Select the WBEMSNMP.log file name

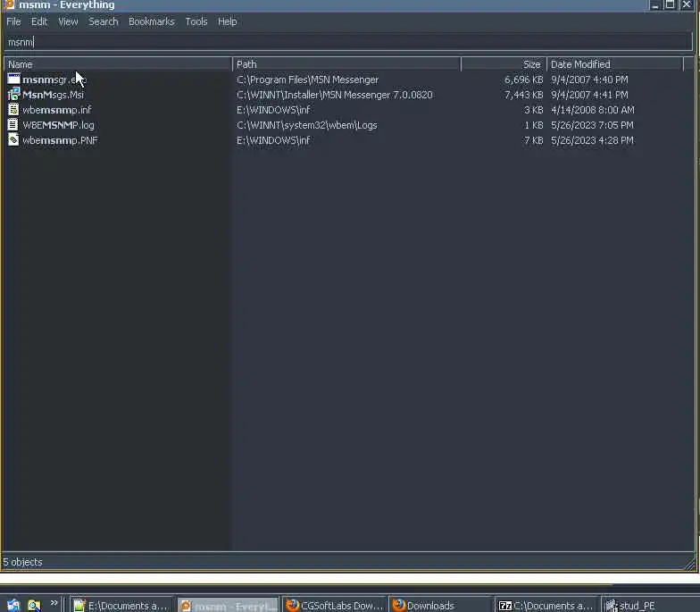[x=58, y=125]
